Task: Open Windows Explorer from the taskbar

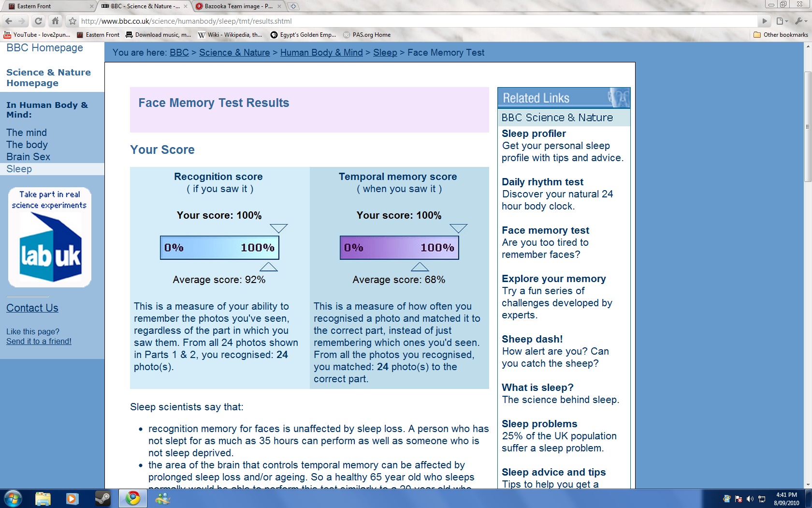Action: click(43, 498)
